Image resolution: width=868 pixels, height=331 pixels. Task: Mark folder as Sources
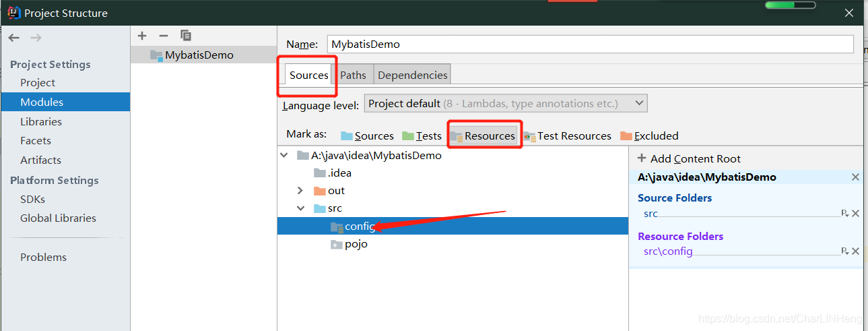click(x=367, y=136)
